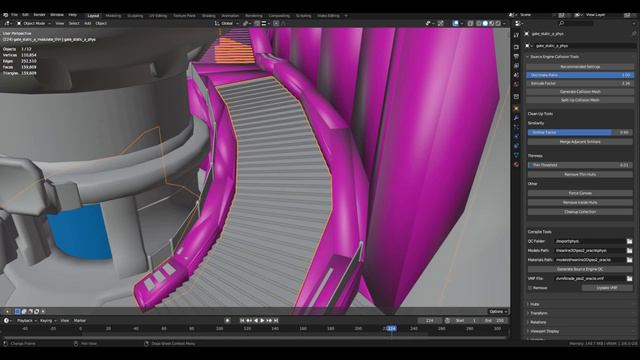Play the animation forward
The image size is (640, 360).
pos(262,321)
